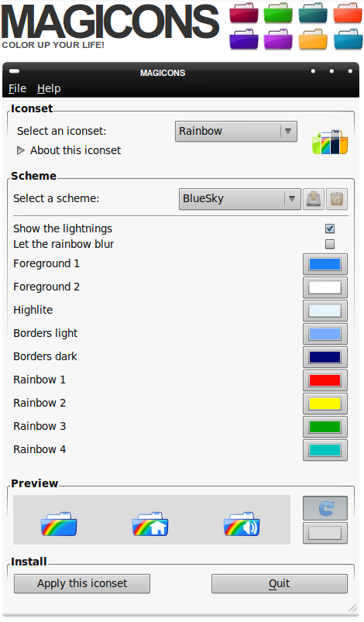Click the red folder in the banner
The image size is (364, 622).
click(348, 12)
